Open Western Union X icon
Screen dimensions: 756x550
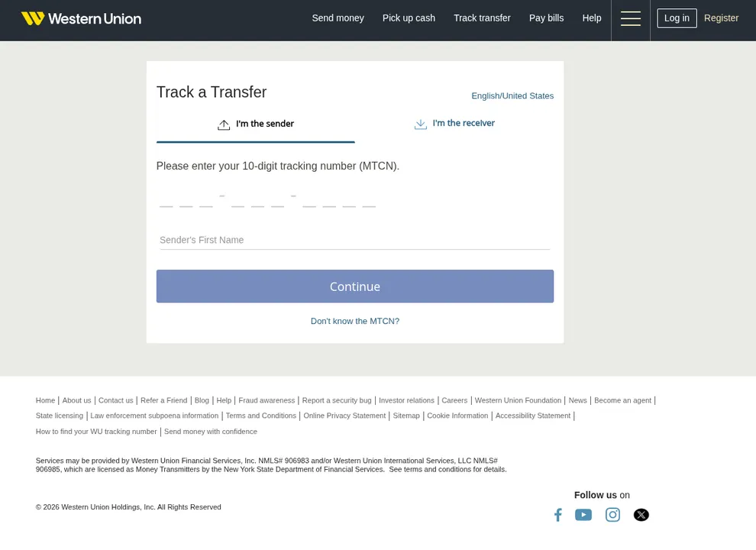[641, 515]
